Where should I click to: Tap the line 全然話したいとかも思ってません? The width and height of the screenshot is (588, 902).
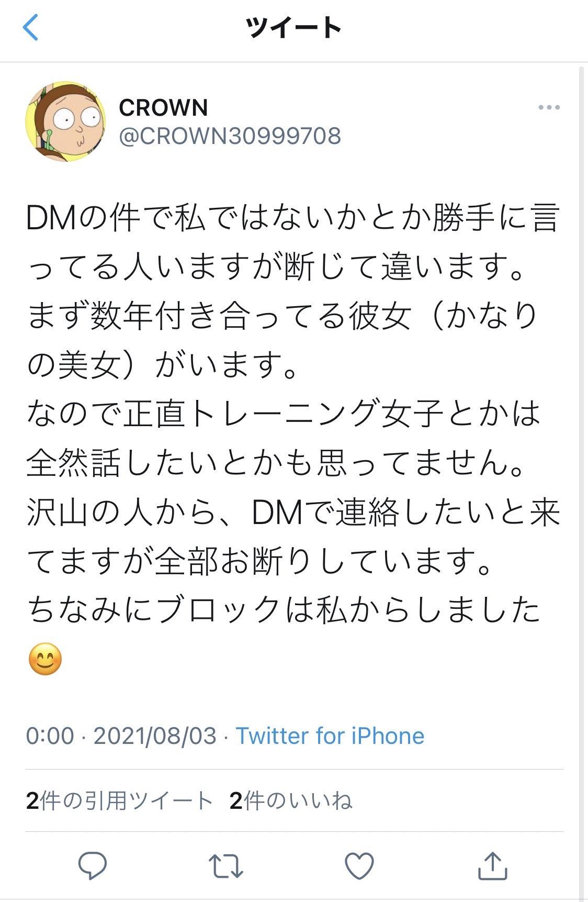click(x=276, y=464)
